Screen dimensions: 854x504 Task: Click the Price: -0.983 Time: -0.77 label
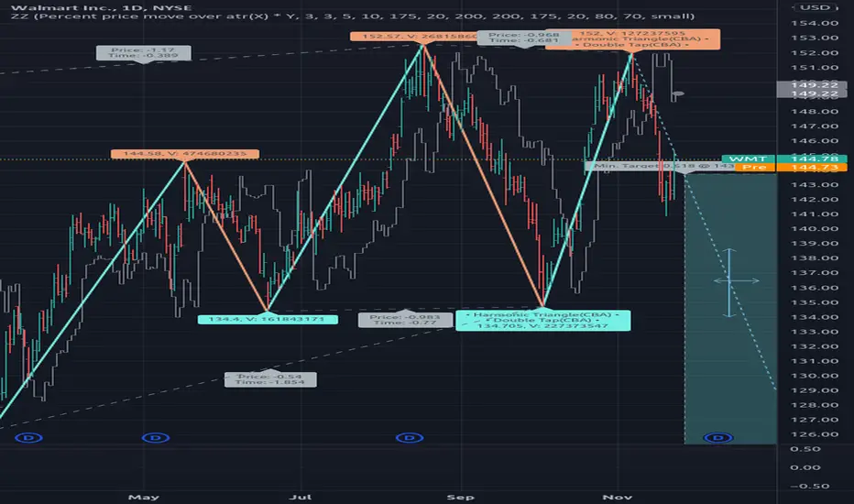[x=405, y=320]
